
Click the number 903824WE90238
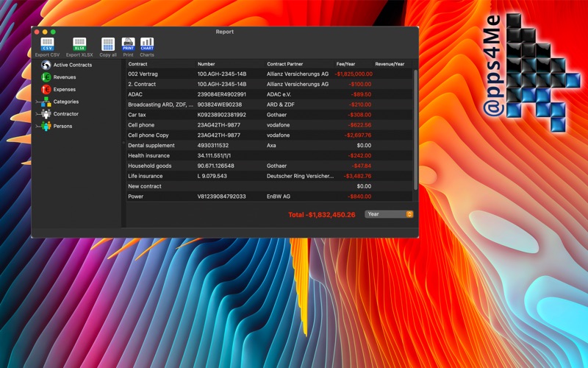click(219, 105)
